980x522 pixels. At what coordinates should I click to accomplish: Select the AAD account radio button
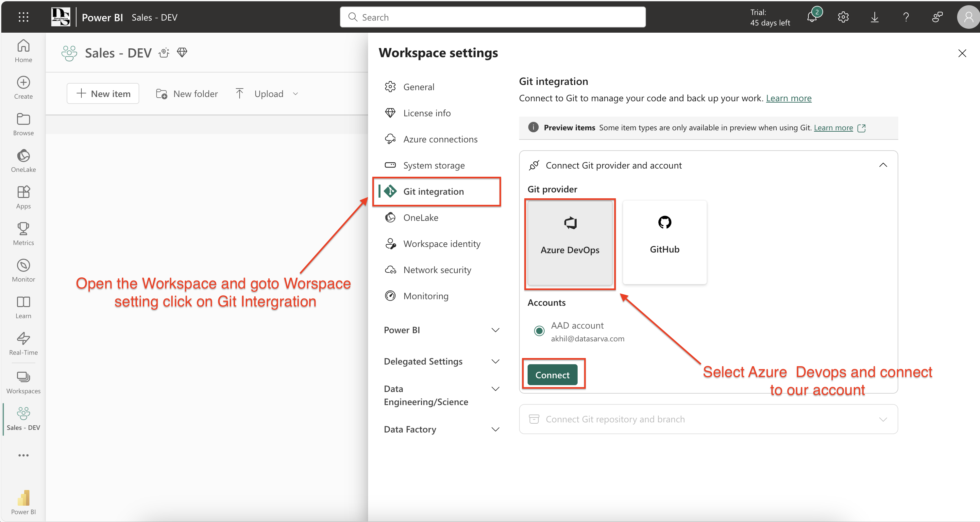click(x=539, y=331)
